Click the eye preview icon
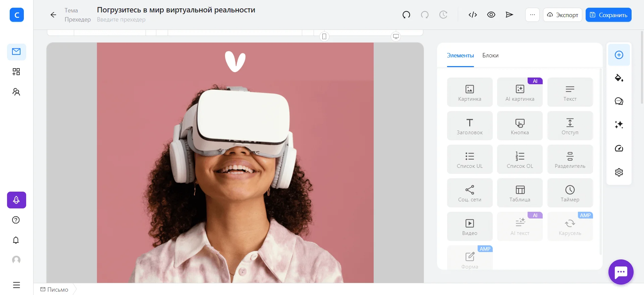This screenshot has height=295, width=644. [x=491, y=15]
